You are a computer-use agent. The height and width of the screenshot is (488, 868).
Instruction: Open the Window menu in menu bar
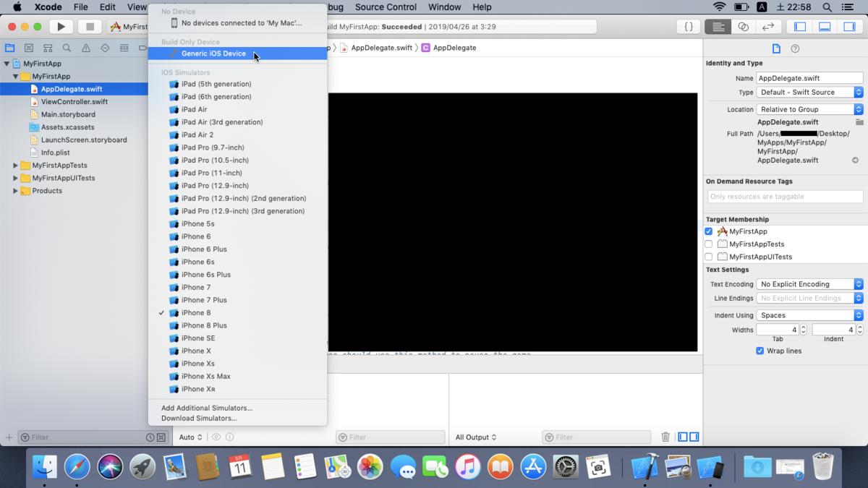[444, 7]
